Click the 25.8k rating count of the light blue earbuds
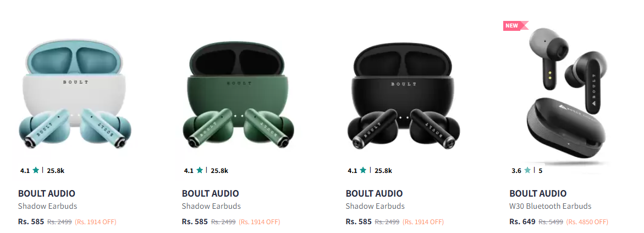Image resolution: width=644 pixels, height=233 pixels. point(56,170)
